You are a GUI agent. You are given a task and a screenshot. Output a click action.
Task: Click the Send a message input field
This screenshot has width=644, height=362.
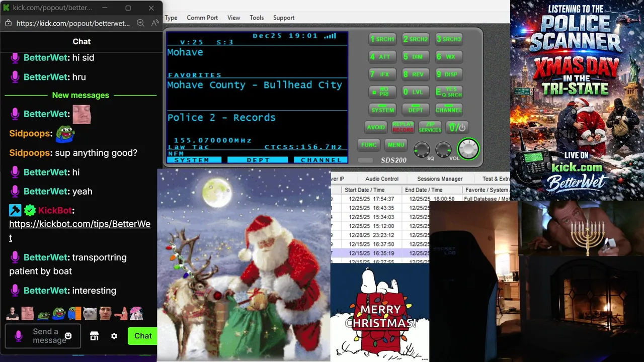[43, 336]
